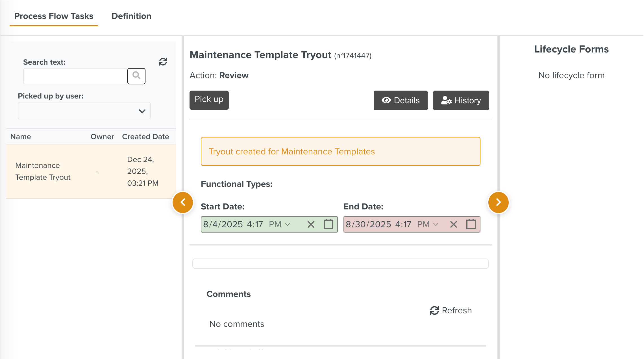This screenshot has height=359, width=644.
Task: Clear the End Date with X icon
Action: coord(453,224)
